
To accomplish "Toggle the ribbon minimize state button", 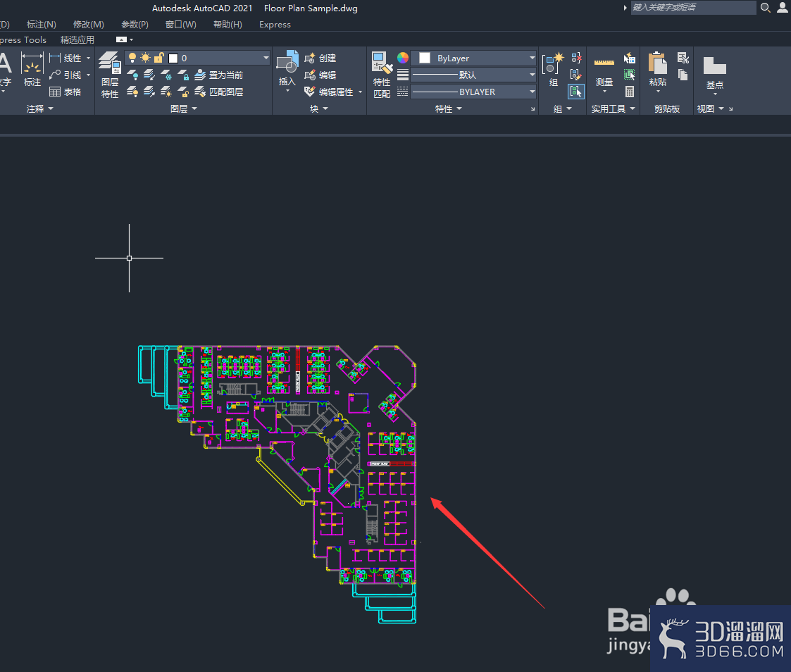I will point(121,39).
